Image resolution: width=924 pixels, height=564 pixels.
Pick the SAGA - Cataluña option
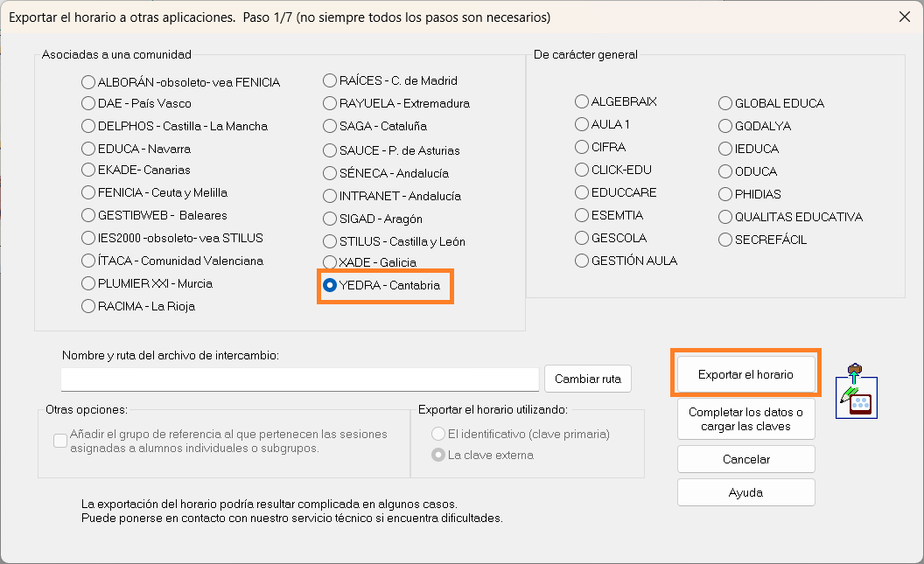[330, 126]
